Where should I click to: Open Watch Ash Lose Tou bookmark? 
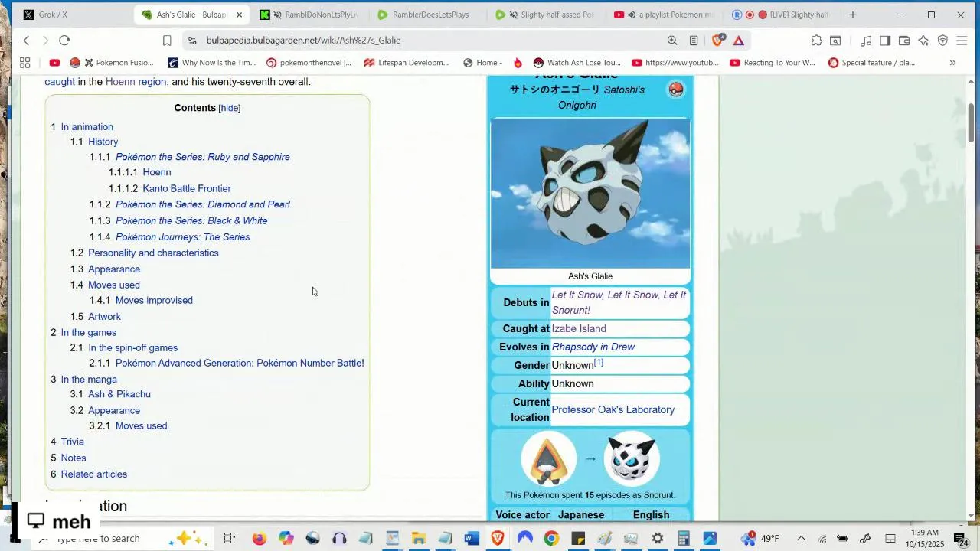click(577, 63)
